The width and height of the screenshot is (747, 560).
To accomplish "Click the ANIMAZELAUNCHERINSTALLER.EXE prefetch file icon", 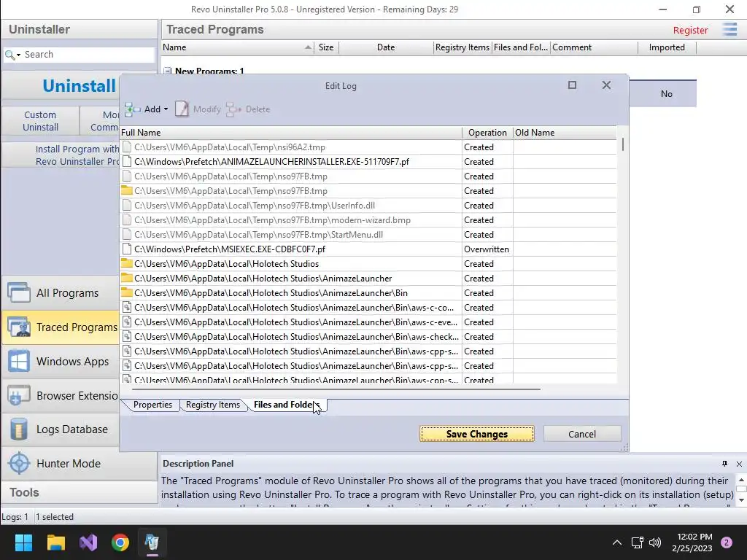I will (127, 161).
